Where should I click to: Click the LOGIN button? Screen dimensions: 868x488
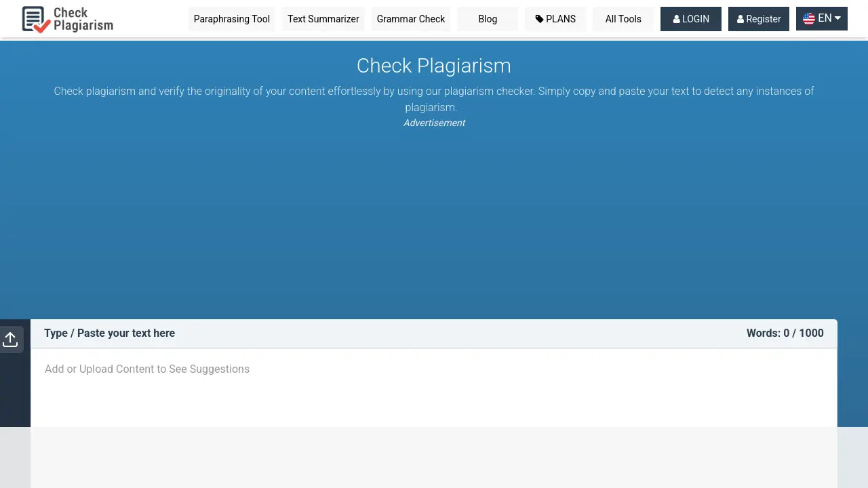click(691, 19)
